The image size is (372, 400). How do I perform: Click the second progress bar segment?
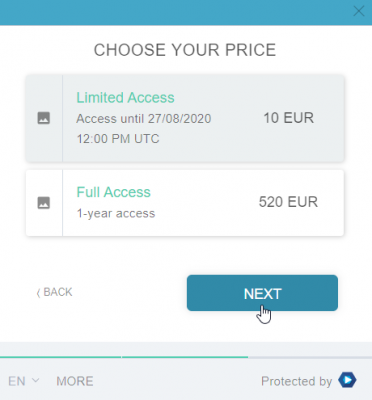185,357
